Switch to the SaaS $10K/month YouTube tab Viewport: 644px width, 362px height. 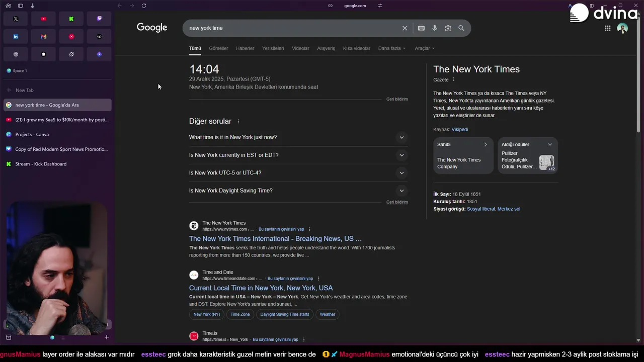57,120
